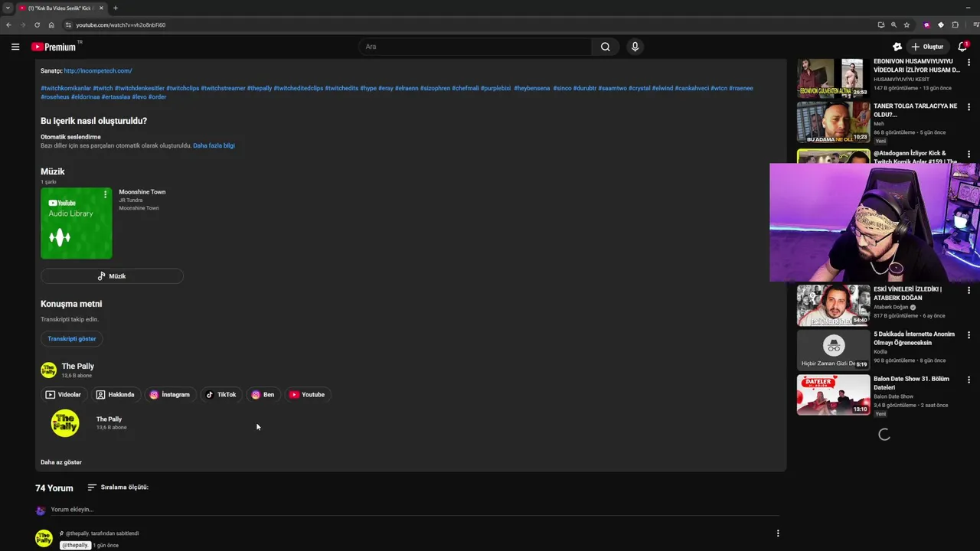The height and width of the screenshot is (551, 980).
Task: Click the Yorum ekleyin comment field
Action: (x=413, y=510)
